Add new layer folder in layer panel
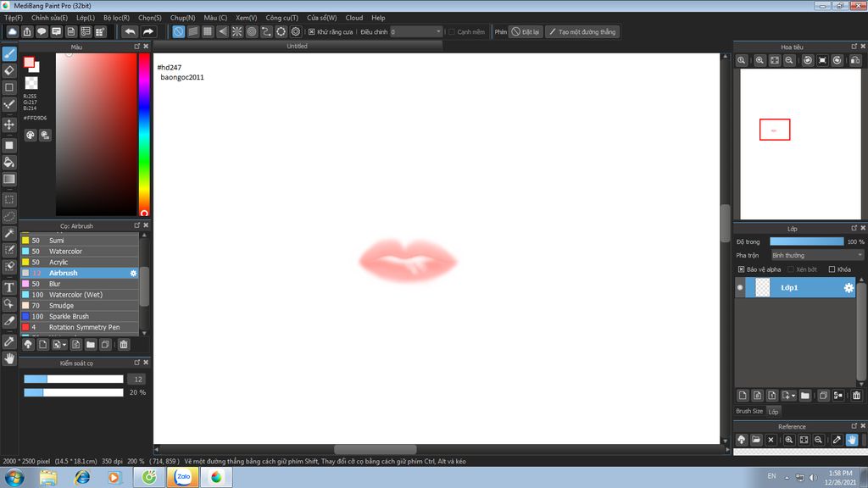Image resolution: width=868 pixels, height=488 pixels. click(805, 395)
